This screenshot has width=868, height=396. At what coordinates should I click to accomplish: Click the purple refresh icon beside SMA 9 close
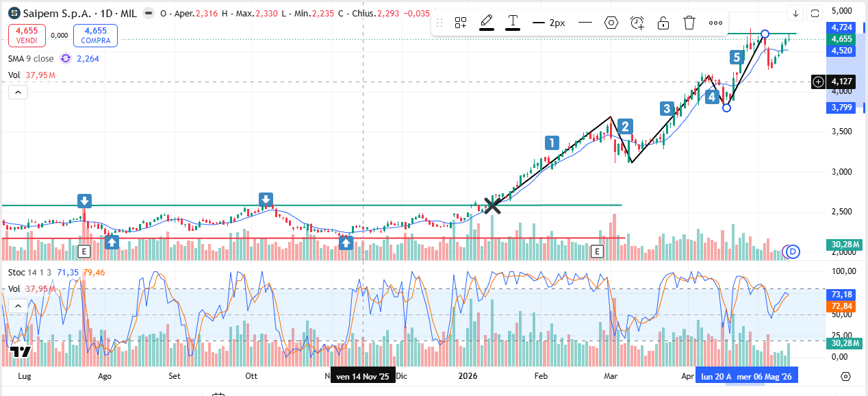(x=66, y=59)
